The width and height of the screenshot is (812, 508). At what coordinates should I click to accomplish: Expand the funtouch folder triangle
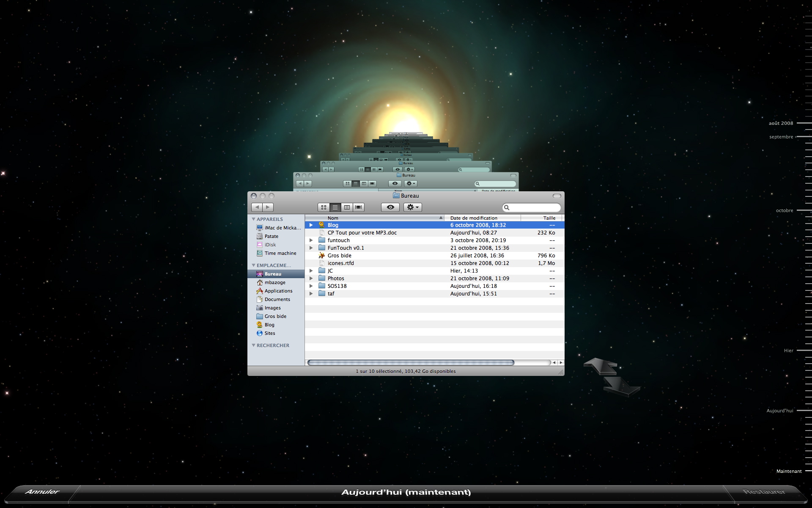311,240
